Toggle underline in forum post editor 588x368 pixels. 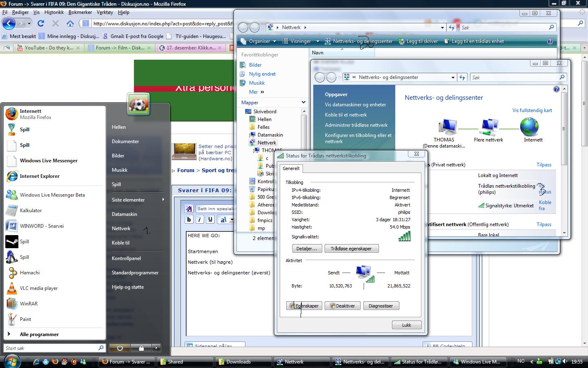click(x=210, y=220)
